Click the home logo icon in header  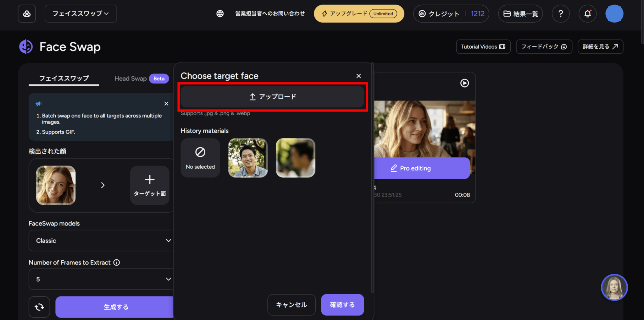click(x=27, y=14)
